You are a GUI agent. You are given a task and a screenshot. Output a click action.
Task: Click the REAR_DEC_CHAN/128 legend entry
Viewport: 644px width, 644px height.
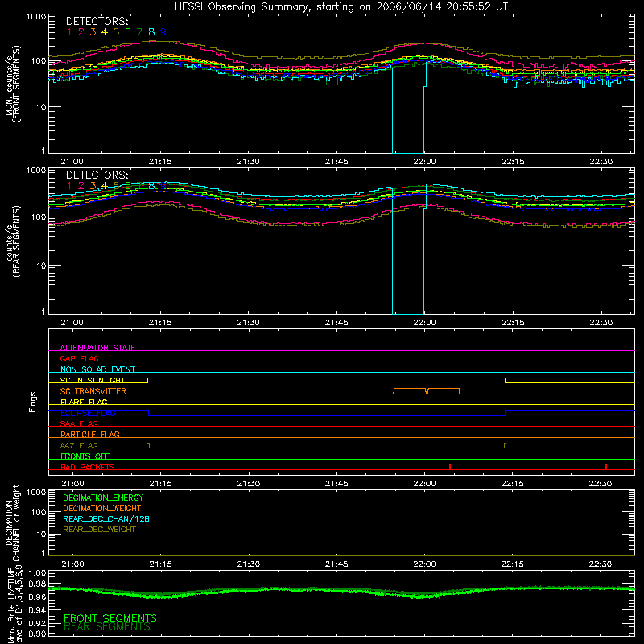coord(106,518)
